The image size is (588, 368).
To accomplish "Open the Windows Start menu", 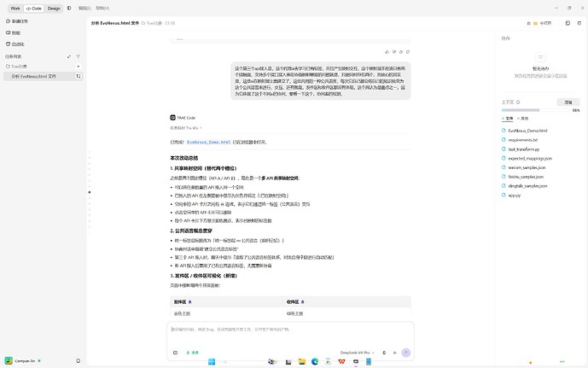I will [x=212, y=362].
